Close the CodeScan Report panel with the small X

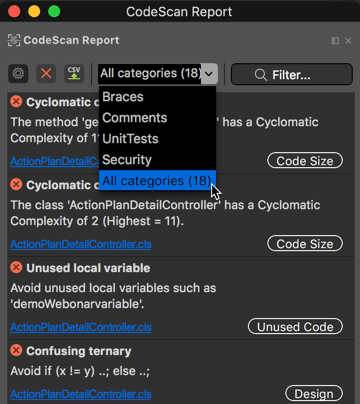pyautogui.click(x=348, y=41)
